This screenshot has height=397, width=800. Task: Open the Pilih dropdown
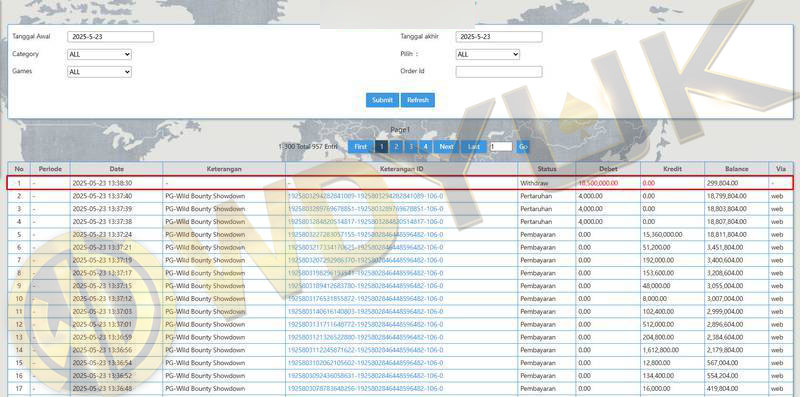[x=487, y=54]
